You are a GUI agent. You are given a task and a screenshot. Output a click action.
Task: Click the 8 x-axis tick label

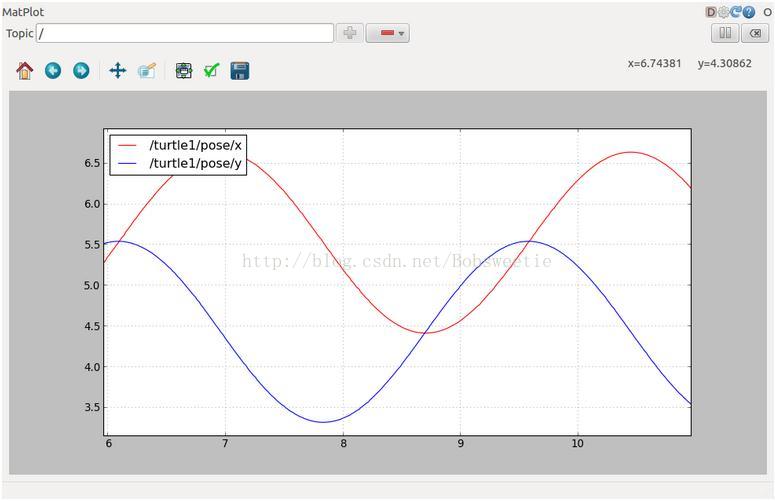(x=343, y=443)
